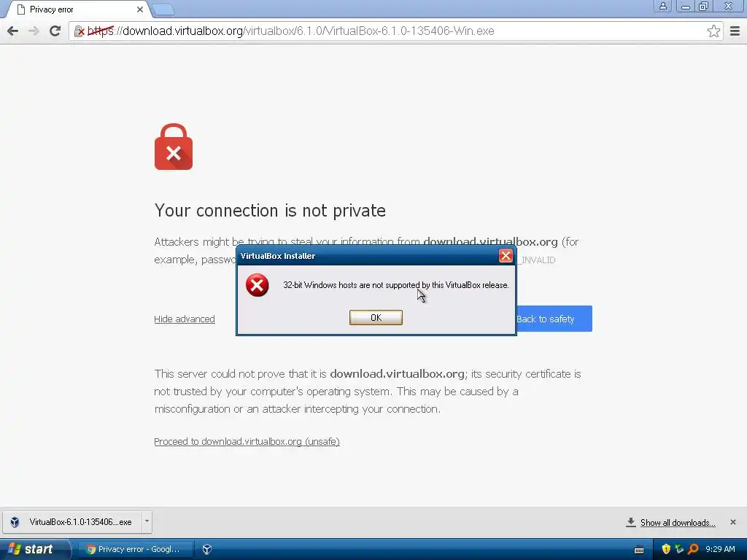Open the Chrome hamburger menu
The height and width of the screenshot is (560, 747).
[x=735, y=31]
